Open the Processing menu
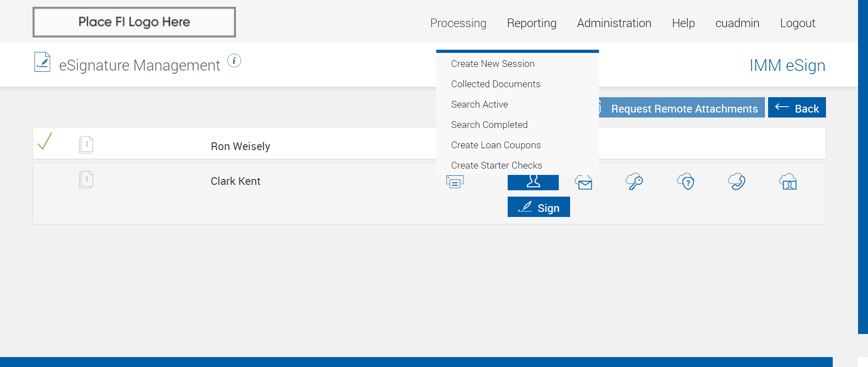Image resolution: width=868 pixels, height=367 pixels. (458, 23)
